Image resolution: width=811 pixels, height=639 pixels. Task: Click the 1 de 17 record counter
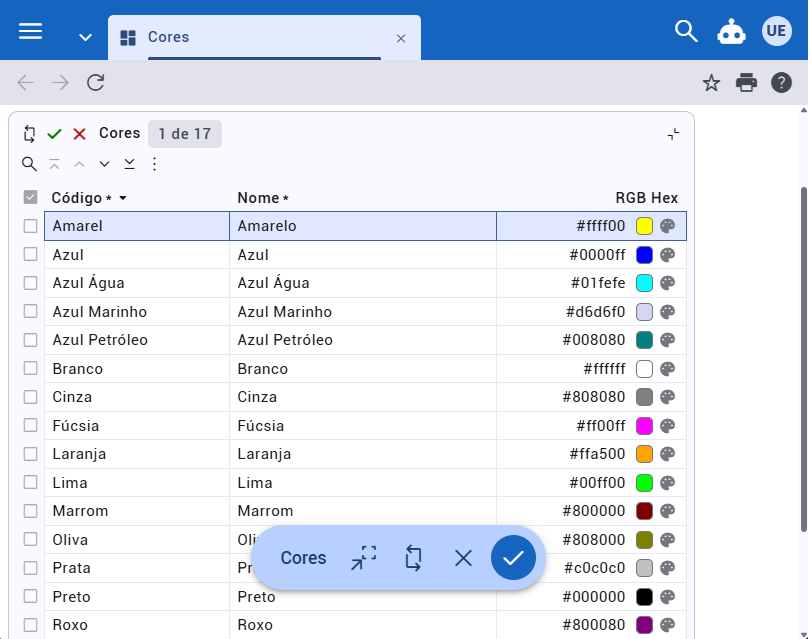pyautogui.click(x=185, y=134)
